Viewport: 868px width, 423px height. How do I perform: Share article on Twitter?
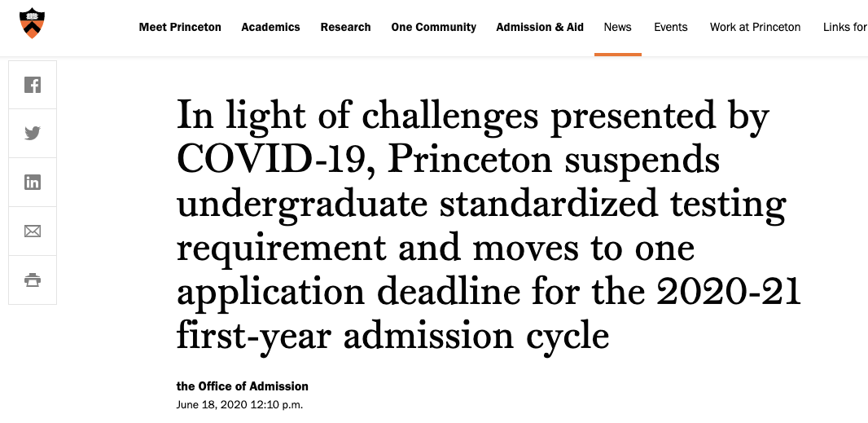33,134
